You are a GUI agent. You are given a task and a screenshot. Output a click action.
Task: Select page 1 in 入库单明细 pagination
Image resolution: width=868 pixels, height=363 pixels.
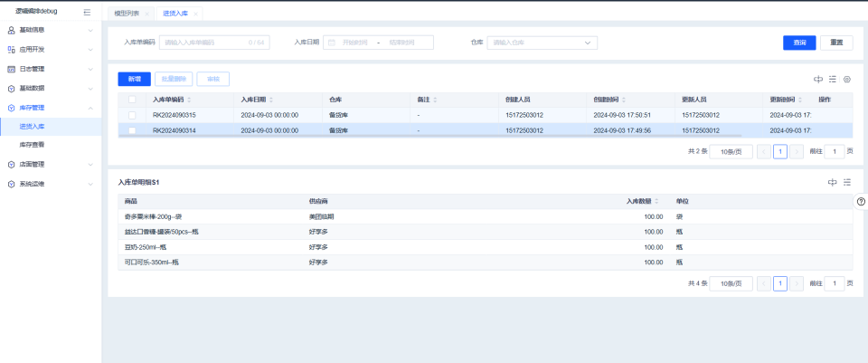[x=780, y=283]
